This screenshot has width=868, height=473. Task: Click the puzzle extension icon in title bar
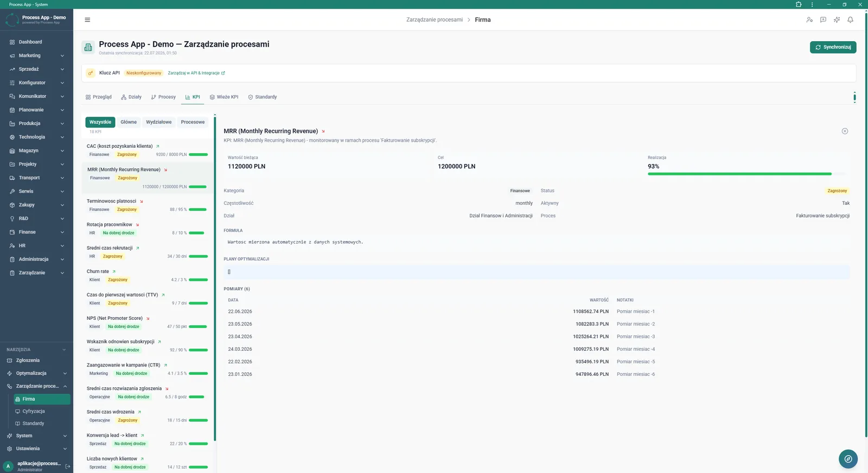click(799, 4)
